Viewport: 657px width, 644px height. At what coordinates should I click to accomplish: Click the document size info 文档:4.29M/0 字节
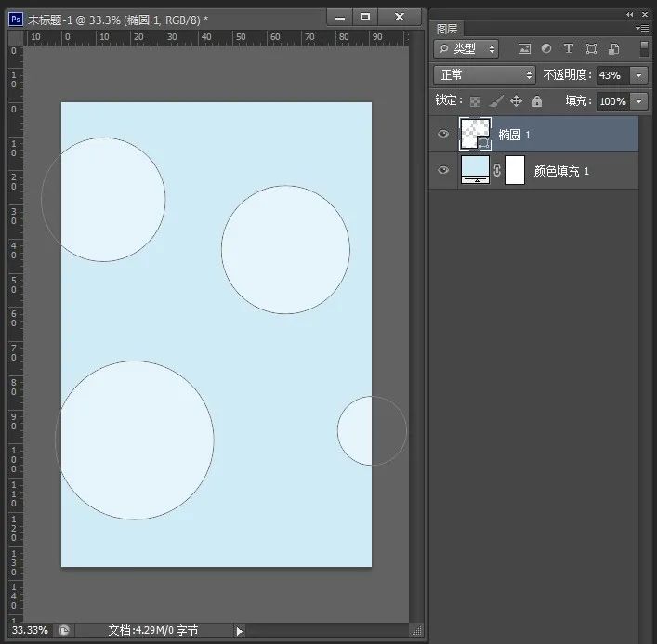[x=153, y=630]
